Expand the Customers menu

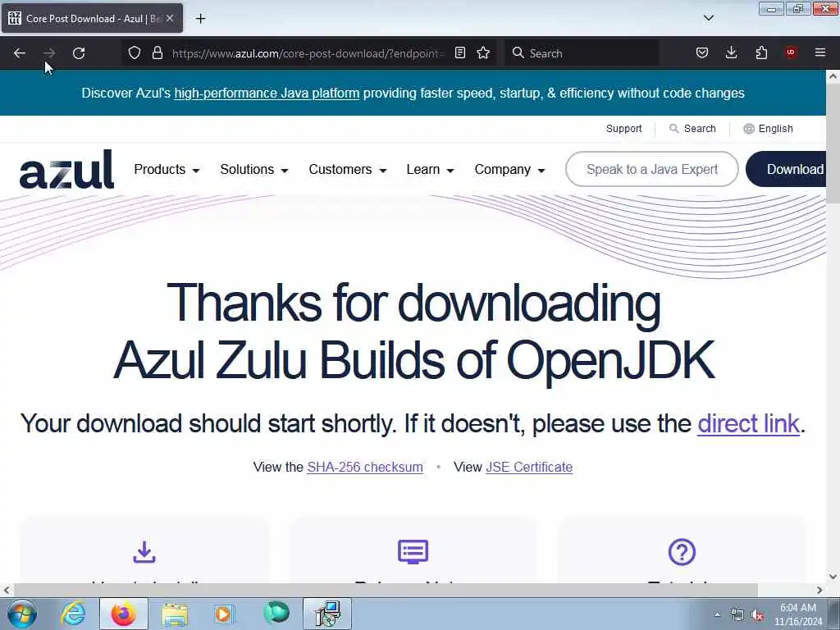click(x=348, y=169)
